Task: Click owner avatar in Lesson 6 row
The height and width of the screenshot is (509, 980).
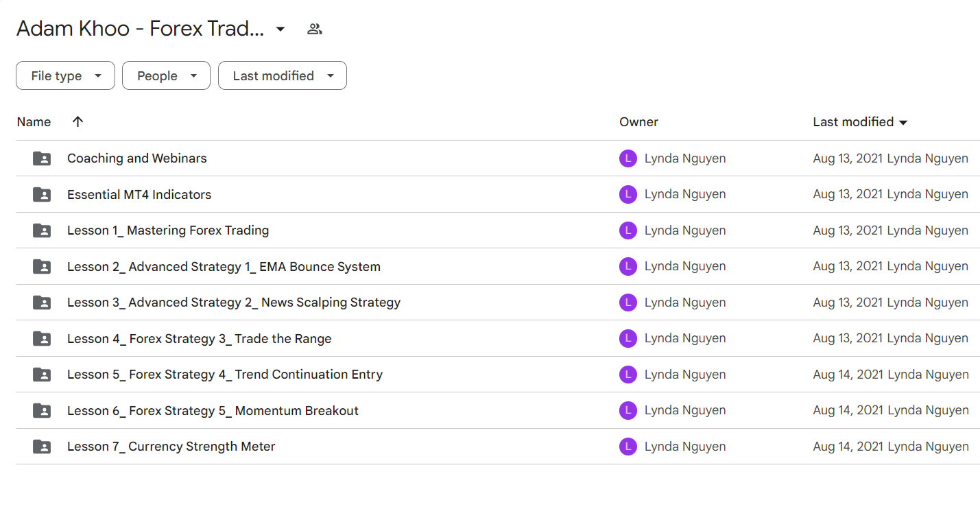Action: pyautogui.click(x=628, y=411)
